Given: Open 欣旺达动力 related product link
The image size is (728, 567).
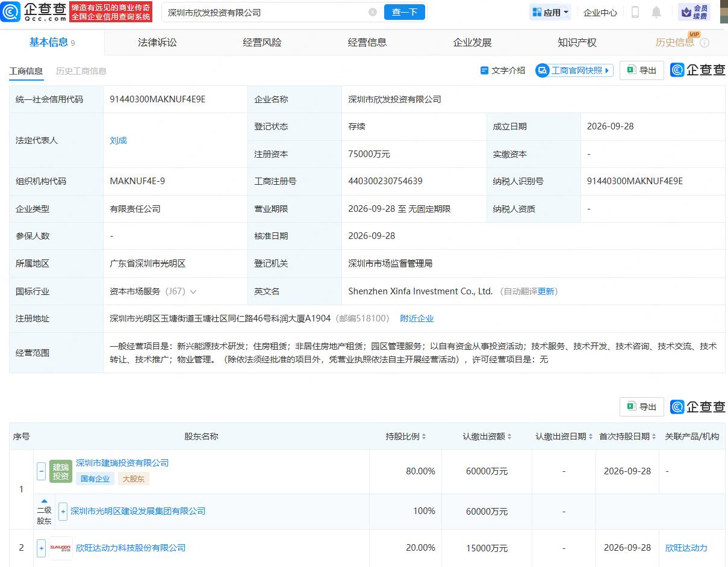Looking at the screenshot, I should (x=686, y=548).
